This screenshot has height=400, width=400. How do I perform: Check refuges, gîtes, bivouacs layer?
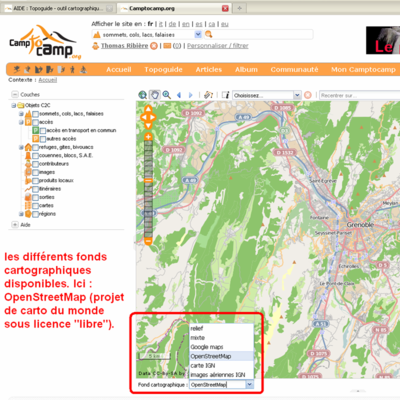(x=35, y=147)
